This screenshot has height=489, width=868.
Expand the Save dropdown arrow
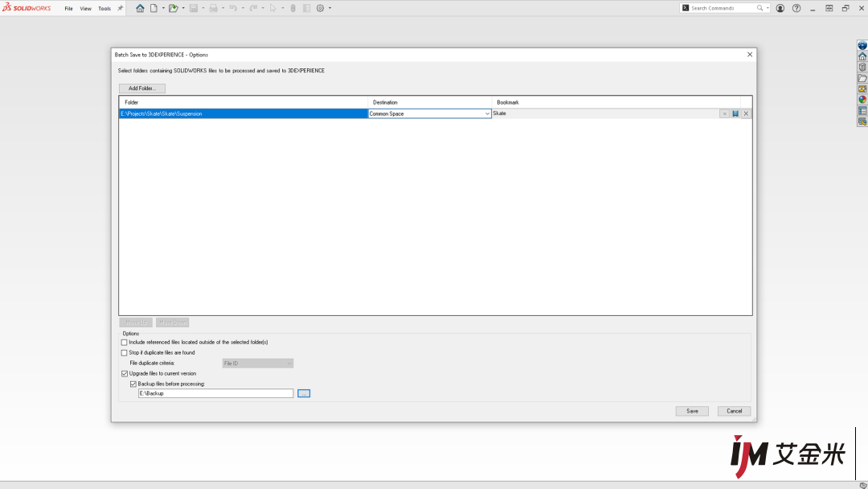point(203,8)
